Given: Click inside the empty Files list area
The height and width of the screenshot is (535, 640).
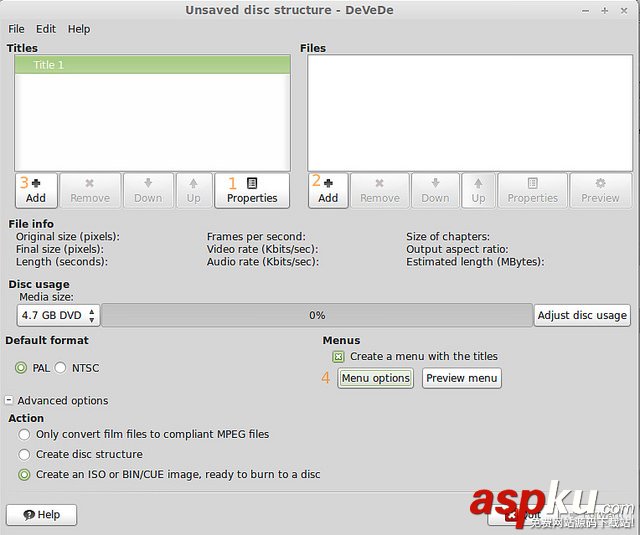Looking at the screenshot, I should [x=470, y=113].
